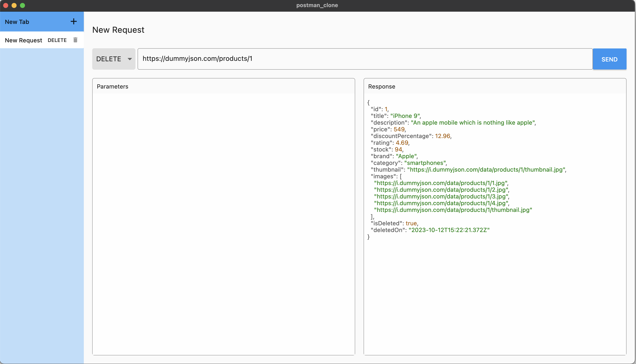Click the 4.jpg image URL in response

[x=441, y=203]
